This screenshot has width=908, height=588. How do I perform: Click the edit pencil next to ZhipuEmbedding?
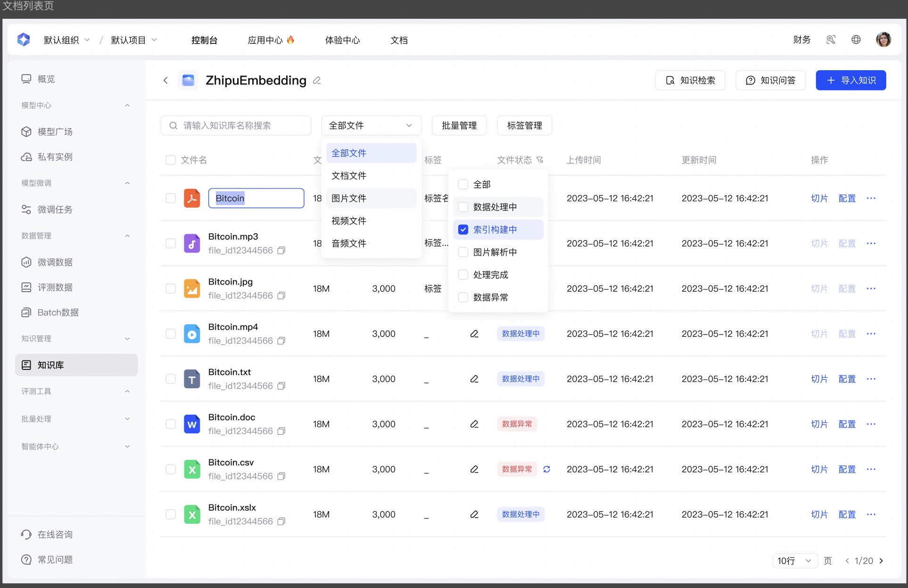(317, 81)
